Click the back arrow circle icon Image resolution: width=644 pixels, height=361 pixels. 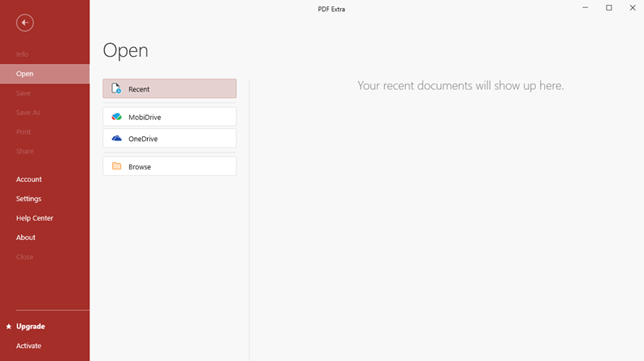point(25,23)
